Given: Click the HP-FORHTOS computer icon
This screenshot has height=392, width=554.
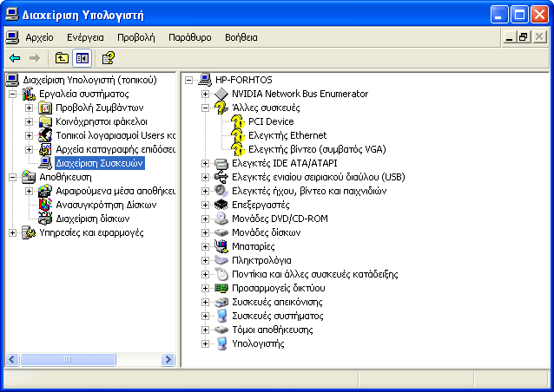Looking at the screenshot, I should tap(205, 80).
